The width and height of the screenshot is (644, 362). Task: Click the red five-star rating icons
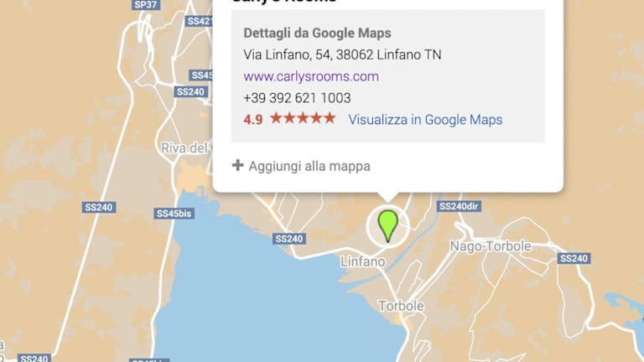coord(303,119)
